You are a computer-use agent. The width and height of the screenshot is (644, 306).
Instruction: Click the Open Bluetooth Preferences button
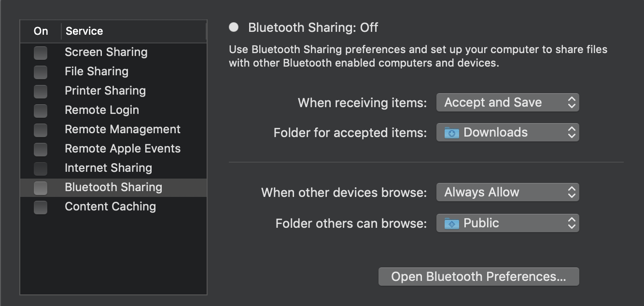pyautogui.click(x=478, y=277)
